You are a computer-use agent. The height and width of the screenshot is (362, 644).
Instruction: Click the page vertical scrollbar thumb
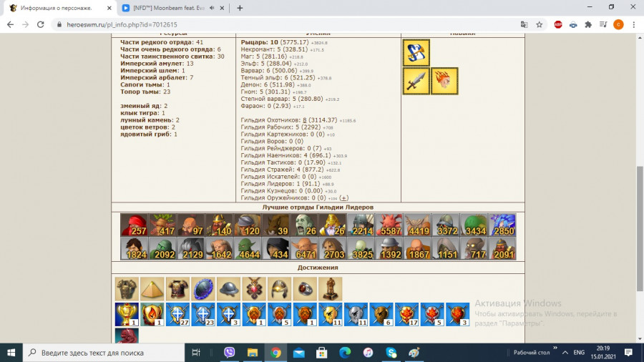(640, 229)
